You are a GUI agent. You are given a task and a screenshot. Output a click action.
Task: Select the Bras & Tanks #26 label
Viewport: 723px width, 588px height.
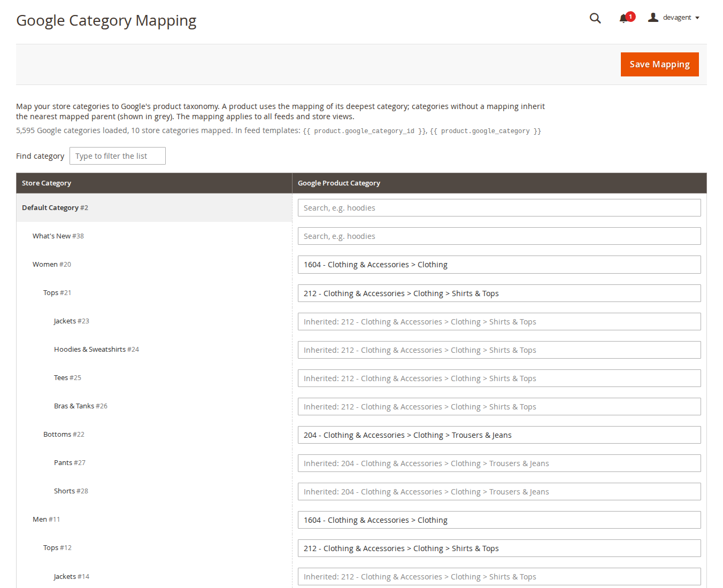[x=81, y=406]
